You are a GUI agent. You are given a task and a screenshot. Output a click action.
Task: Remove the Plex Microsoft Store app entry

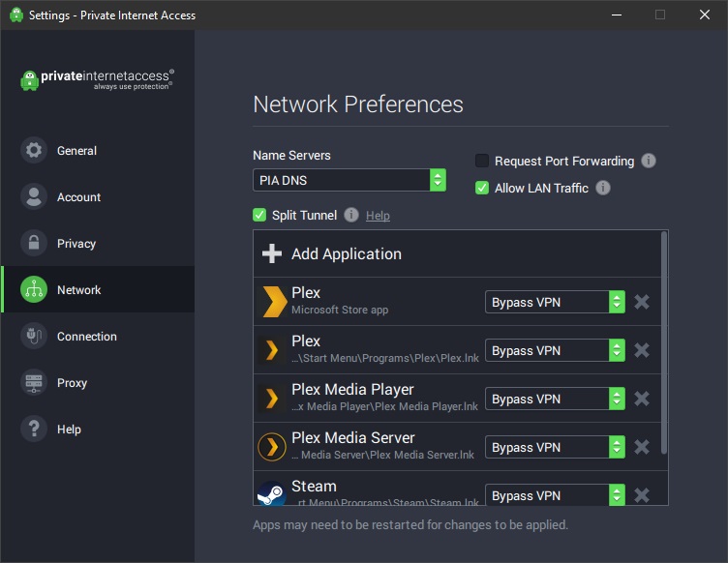(641, 302)
